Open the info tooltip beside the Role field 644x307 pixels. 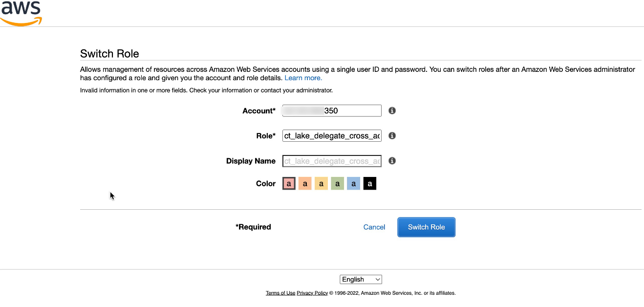(392, 135)
